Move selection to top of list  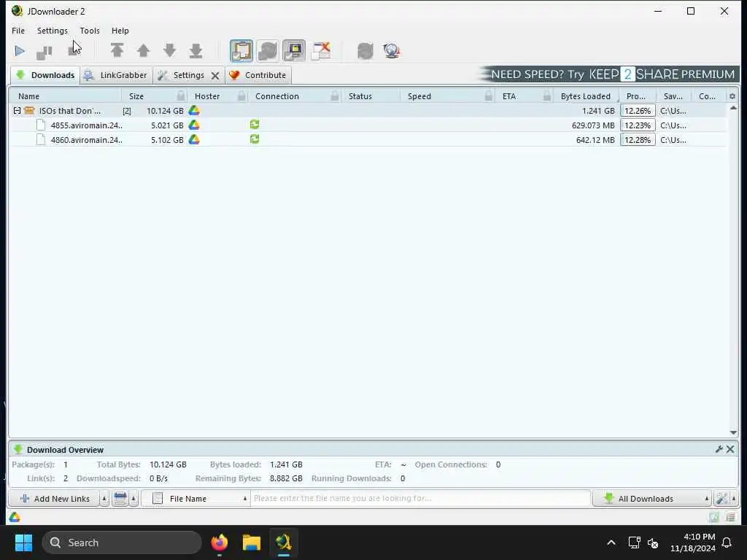point(117,50)
